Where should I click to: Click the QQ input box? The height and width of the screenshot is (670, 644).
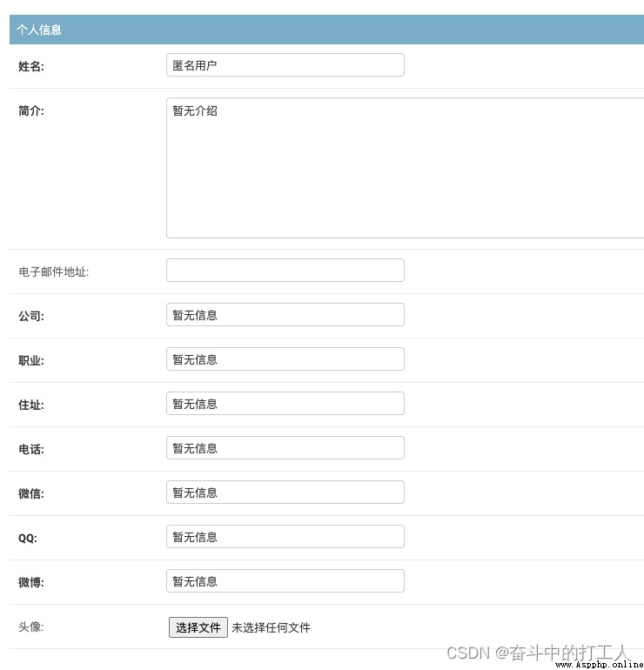pos(285,537)
